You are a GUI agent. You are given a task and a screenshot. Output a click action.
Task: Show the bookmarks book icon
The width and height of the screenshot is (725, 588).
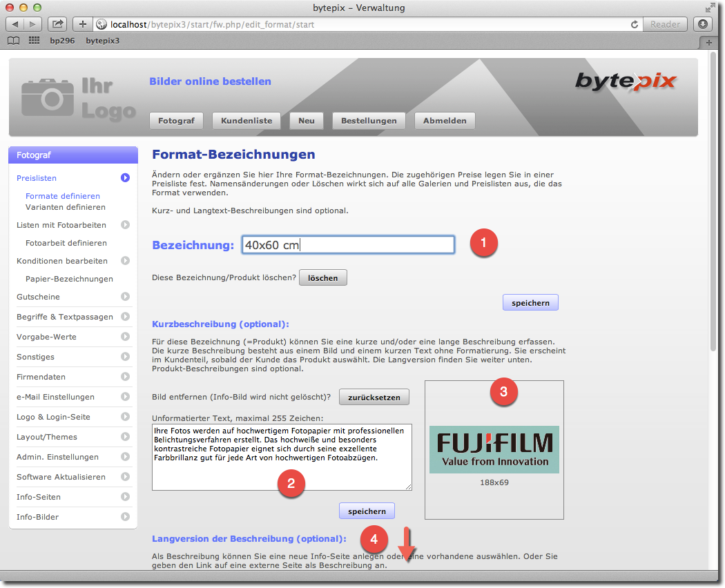(14, 41)
